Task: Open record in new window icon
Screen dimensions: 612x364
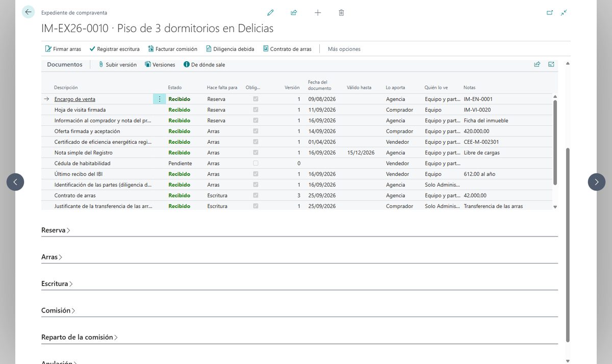Action: tap(550, 13)
